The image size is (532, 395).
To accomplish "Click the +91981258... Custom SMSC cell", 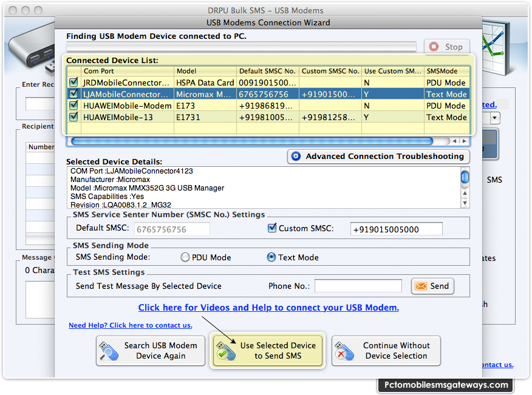I will 330,117.
